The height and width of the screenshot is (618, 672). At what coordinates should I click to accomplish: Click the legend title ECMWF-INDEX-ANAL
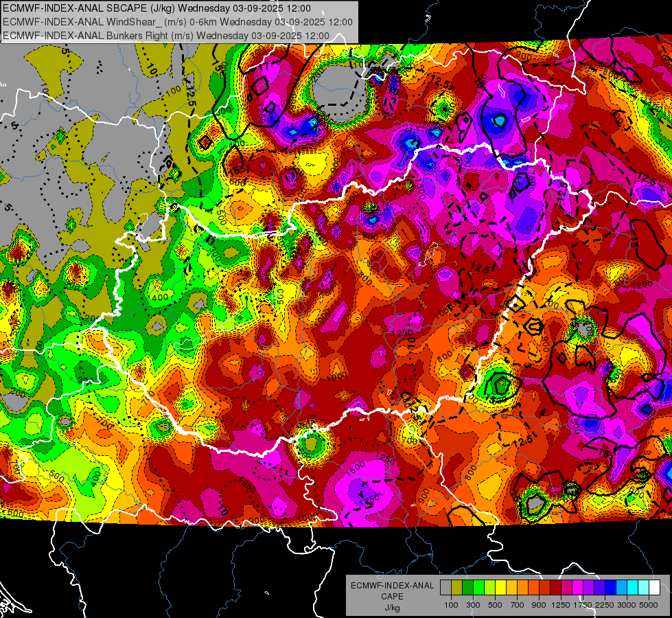click(392, 586)
